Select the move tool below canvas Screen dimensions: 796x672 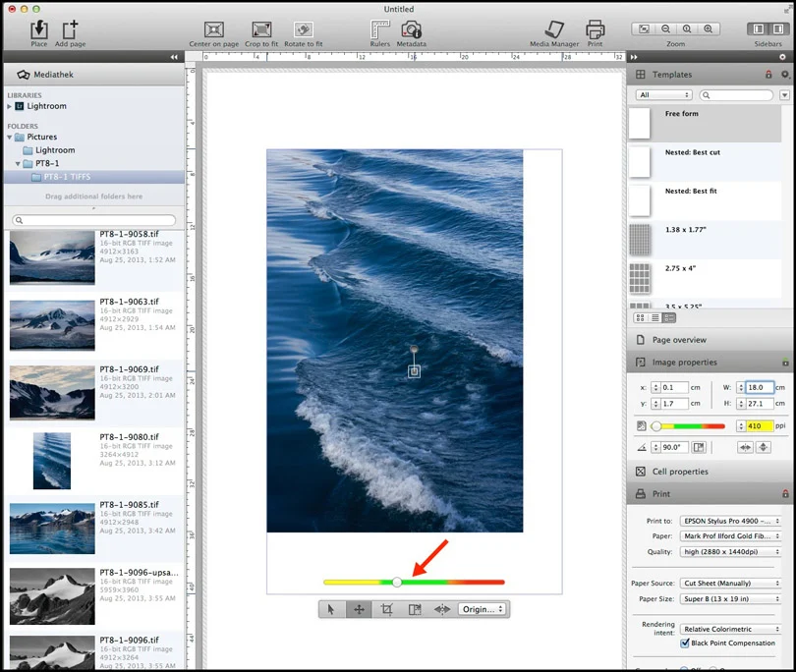359,609
